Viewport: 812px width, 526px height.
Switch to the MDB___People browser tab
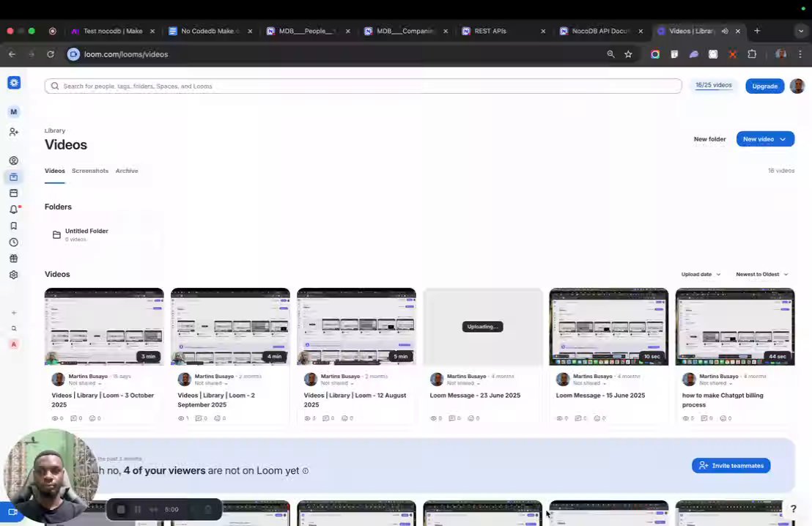click(x=306, y=31)
